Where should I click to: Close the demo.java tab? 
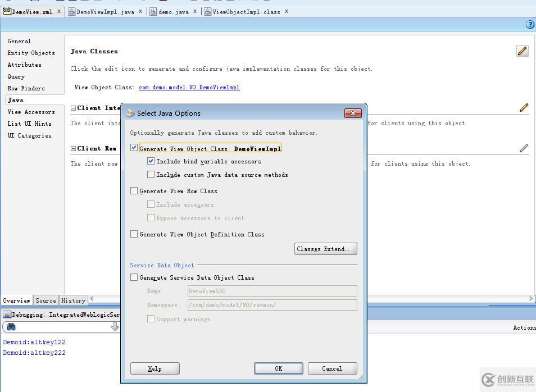pos(195,11)
